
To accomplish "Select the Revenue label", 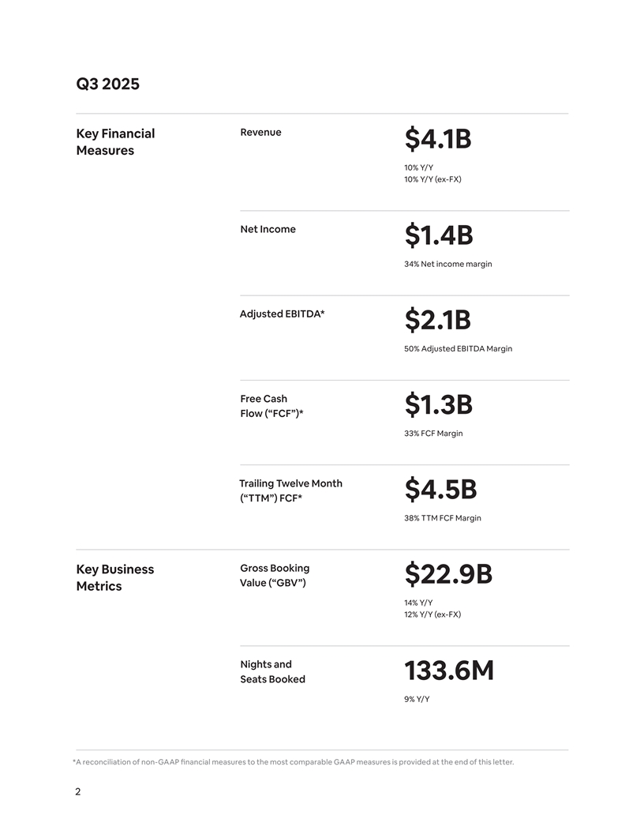I will [x=260, y=133].
